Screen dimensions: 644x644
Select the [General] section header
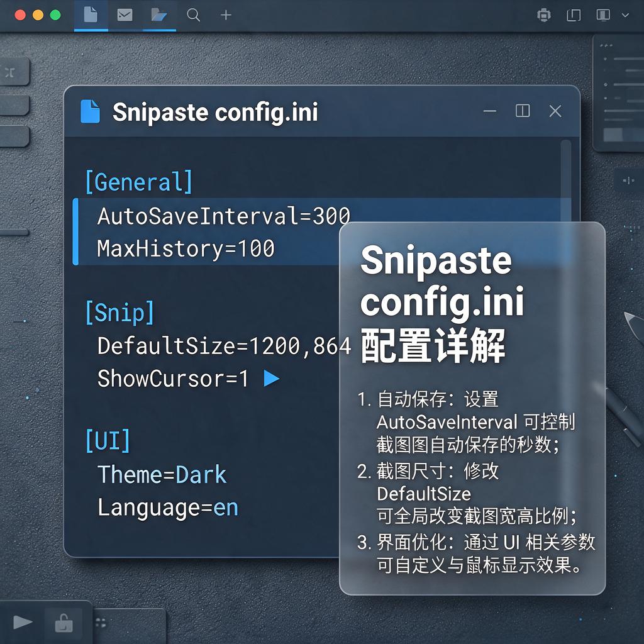click(139, 182)
